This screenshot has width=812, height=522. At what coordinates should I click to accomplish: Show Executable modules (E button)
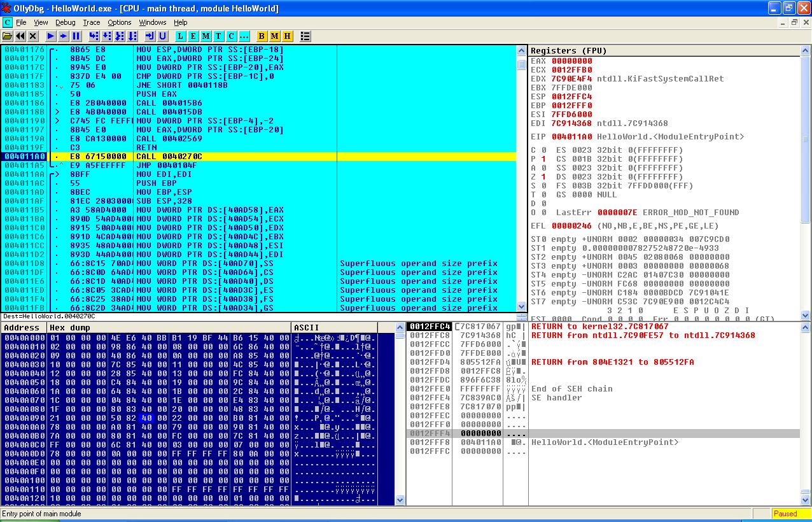(193, 36)
